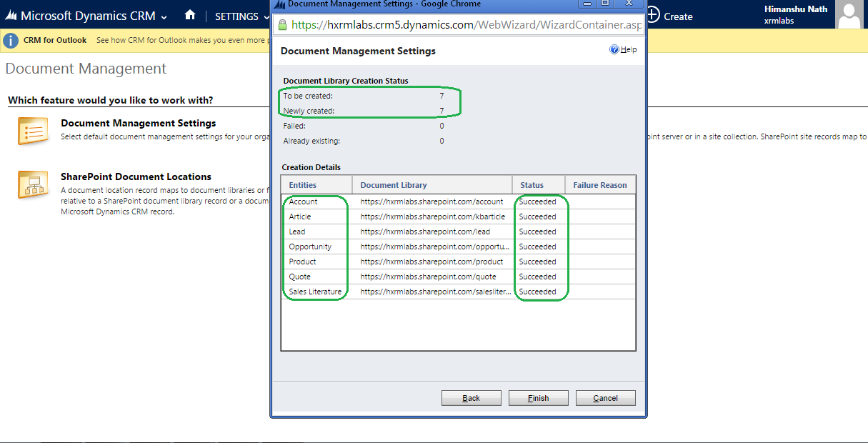This screenshot has width=868, height=443.
Task: Click Succeeded status in the Article row
Action: [x=537, y=216]
